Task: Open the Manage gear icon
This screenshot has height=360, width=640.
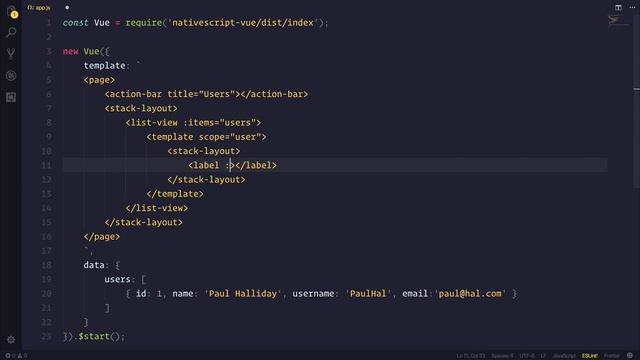Action: 11,340
